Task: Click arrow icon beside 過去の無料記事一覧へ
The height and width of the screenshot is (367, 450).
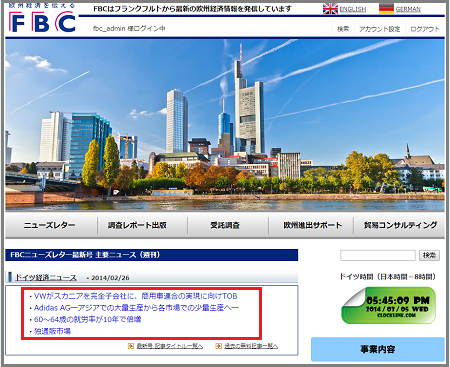Action: click(218, 346)
